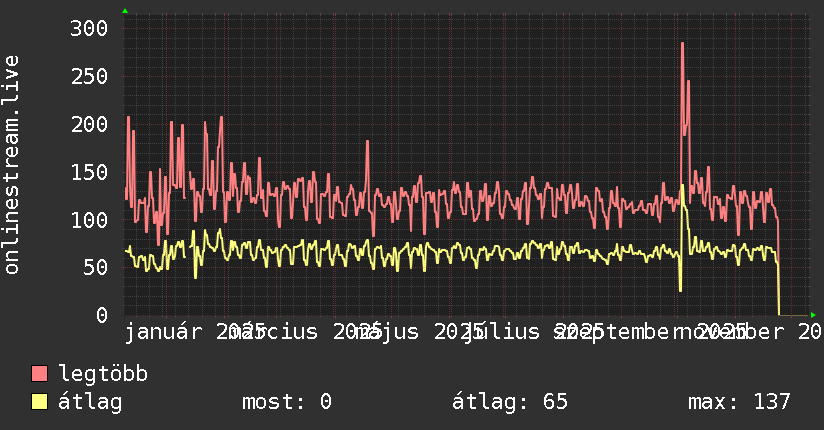This screenshot has height=430, width=824.
Task: Click the 'onlinestream.live' vertical axis title
Action: [x=12, y=165]
